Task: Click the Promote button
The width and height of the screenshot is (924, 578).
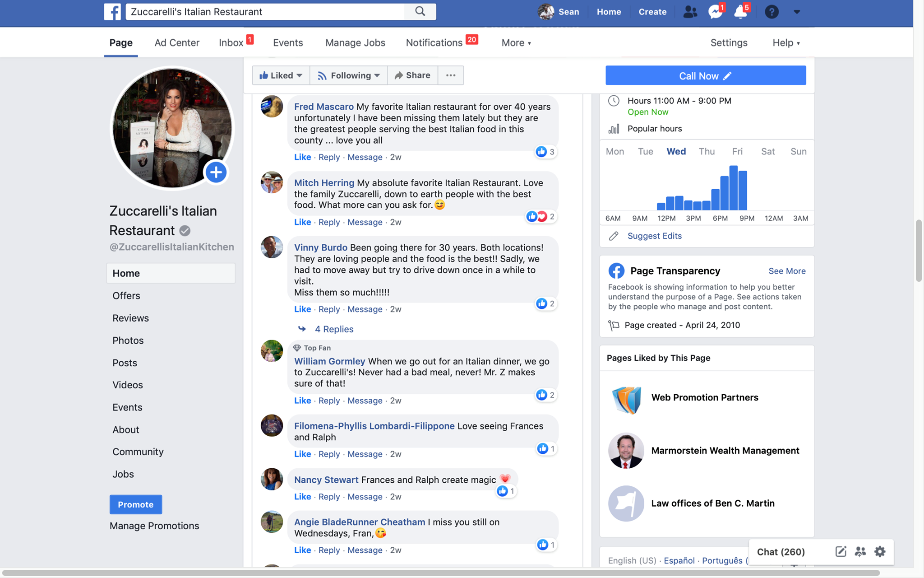Action: pyautogui.click(x=136, y=504)
